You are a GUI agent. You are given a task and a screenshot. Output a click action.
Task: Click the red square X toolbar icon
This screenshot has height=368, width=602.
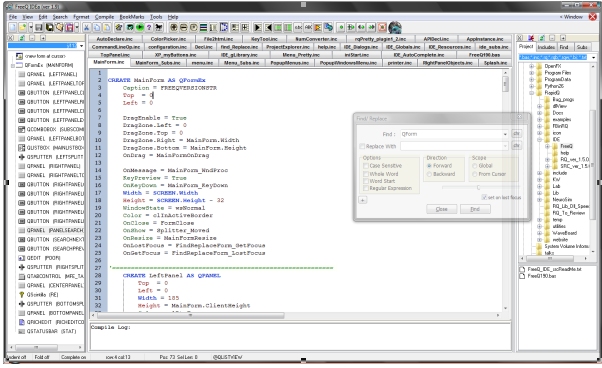point(382,27)
